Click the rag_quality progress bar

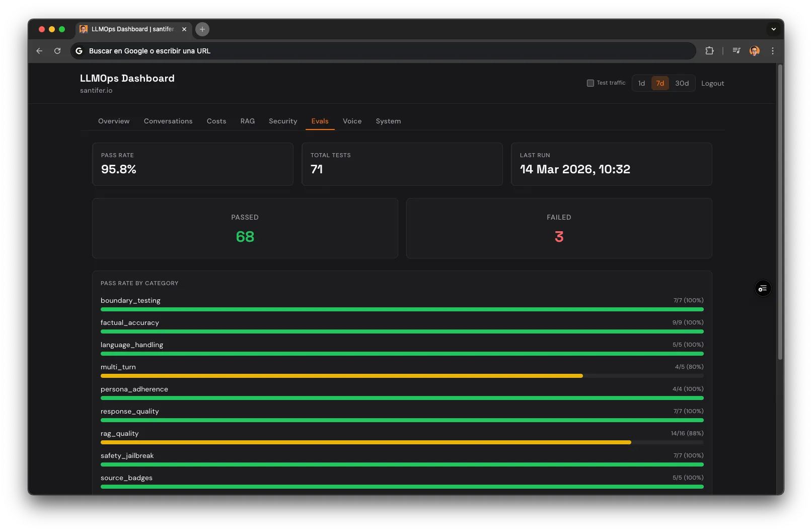coord(402,442)
